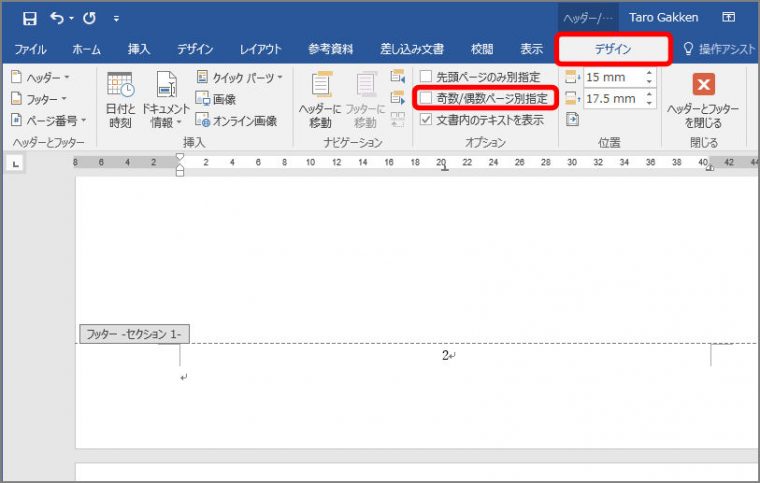
Task: Open the 参考資料 tab
Action: (x=331, y=49)
